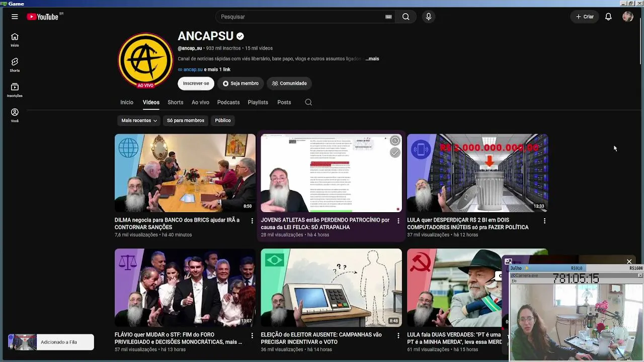The width and height of the screenshot is (644, 362).
Task: Click the Criar button
Action: [x=585, y=17]
